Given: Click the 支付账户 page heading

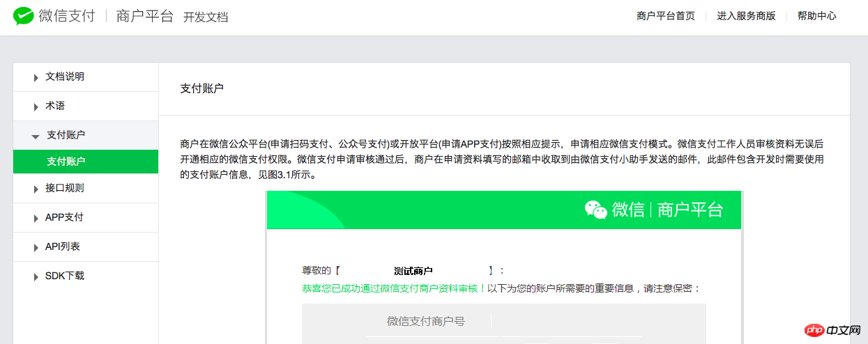Looking at the screenshot, I should click(x=201, y=88).
